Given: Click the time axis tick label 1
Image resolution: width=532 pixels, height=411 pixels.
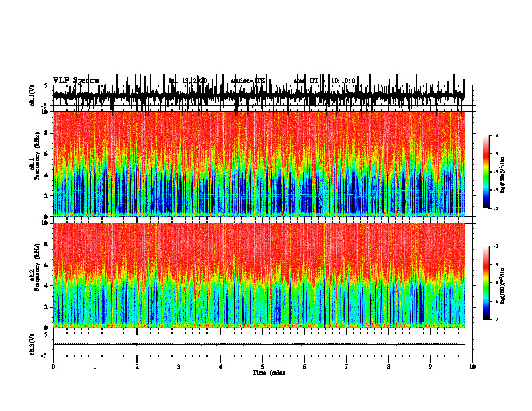Looking at the screenshot, I should pyautogui.click(x=95, y=367).
